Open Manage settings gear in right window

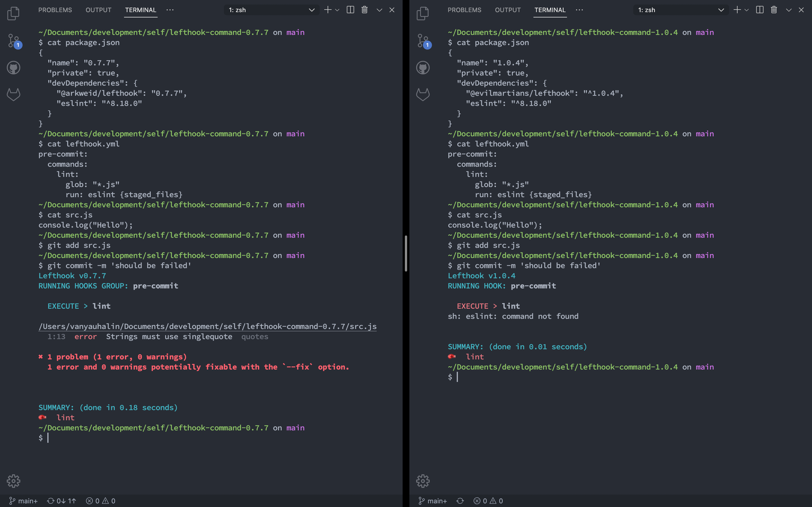[x=423, y=481]
